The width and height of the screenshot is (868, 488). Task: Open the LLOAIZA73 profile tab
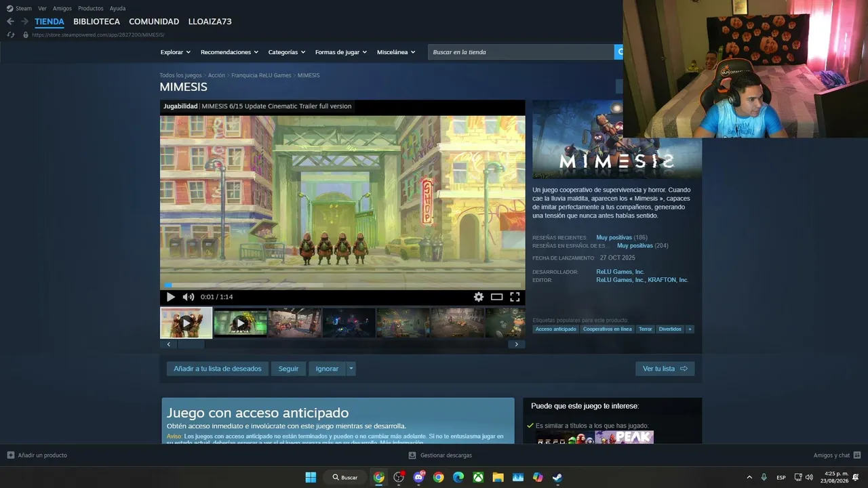(x=210, y=22)
